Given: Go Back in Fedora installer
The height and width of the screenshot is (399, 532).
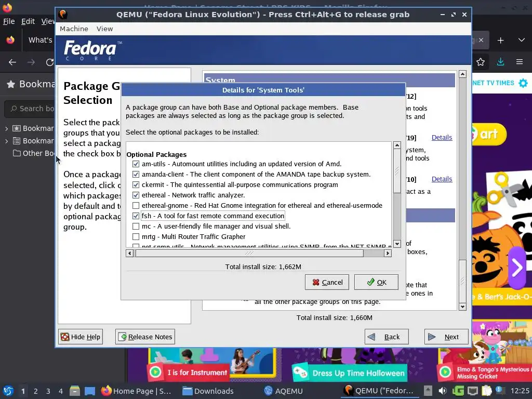Looking at the screenshot, I should [387, 337].
